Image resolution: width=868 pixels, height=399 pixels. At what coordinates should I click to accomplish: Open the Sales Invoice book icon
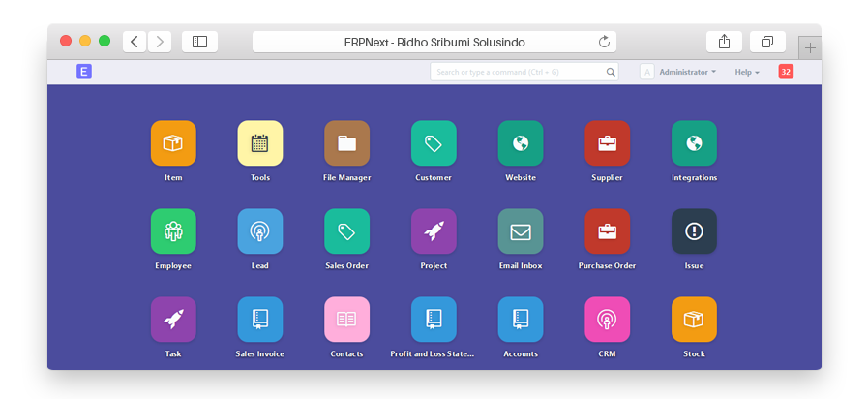(260, 320)
